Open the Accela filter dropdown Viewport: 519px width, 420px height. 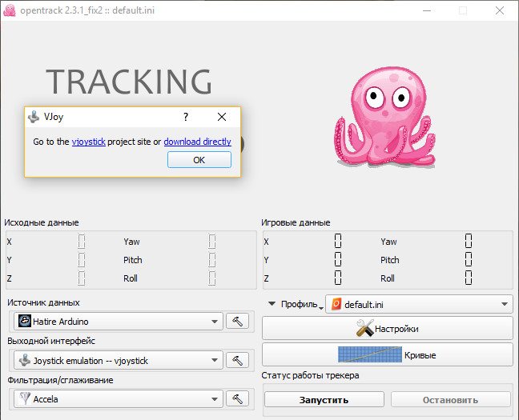(x=119, y=399)
